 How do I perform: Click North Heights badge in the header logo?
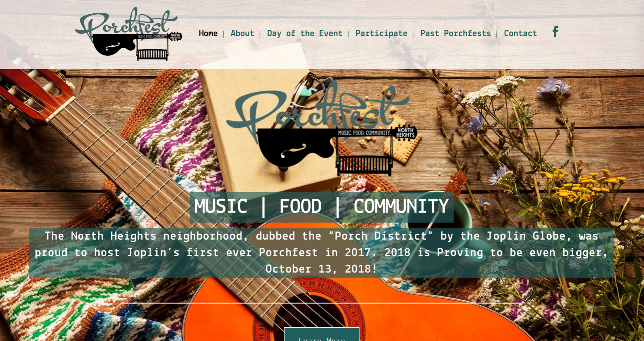click(176, 36)
